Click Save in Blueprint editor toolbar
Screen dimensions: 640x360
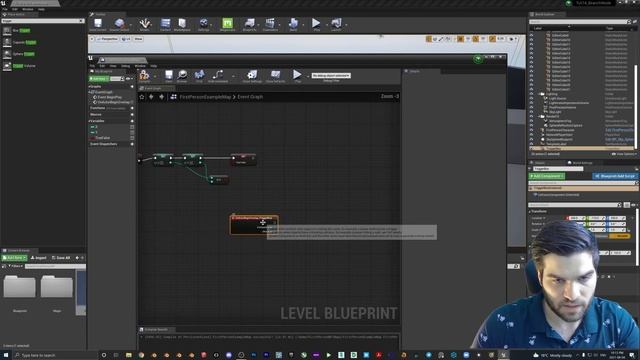[x=169, y=76]
